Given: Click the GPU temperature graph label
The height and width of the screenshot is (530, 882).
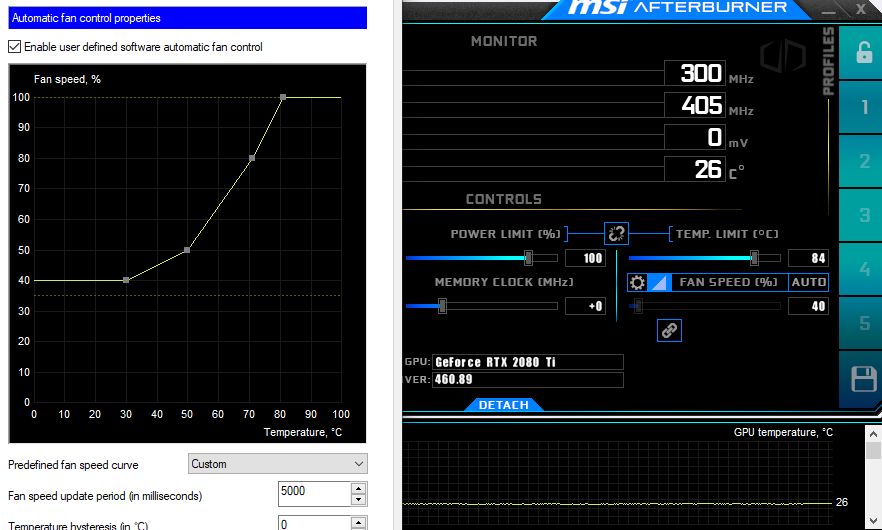Looking at the screenshot, I should pos(783,432).
